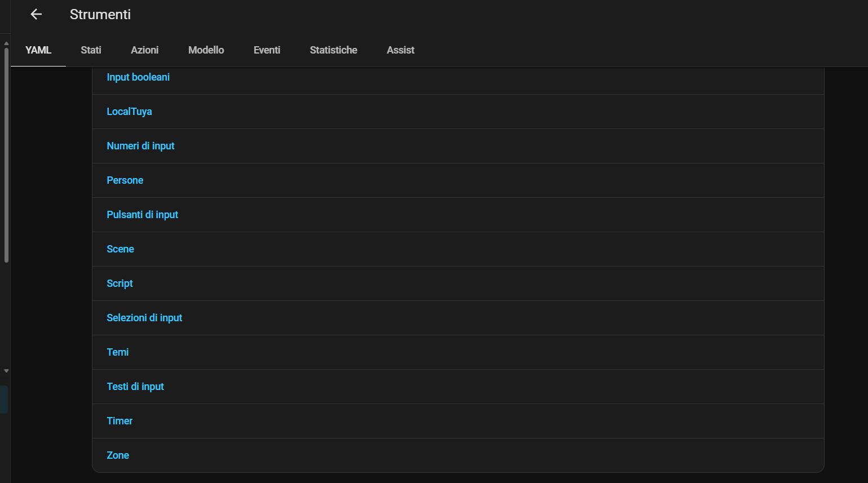Reload LocalTuya configuration
The width and height of the screenshot is (868, 483).
coord(129,112)
